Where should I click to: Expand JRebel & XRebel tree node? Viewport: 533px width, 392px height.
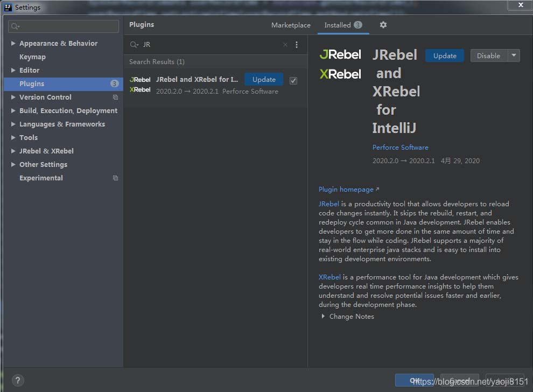tap(13, 151)
